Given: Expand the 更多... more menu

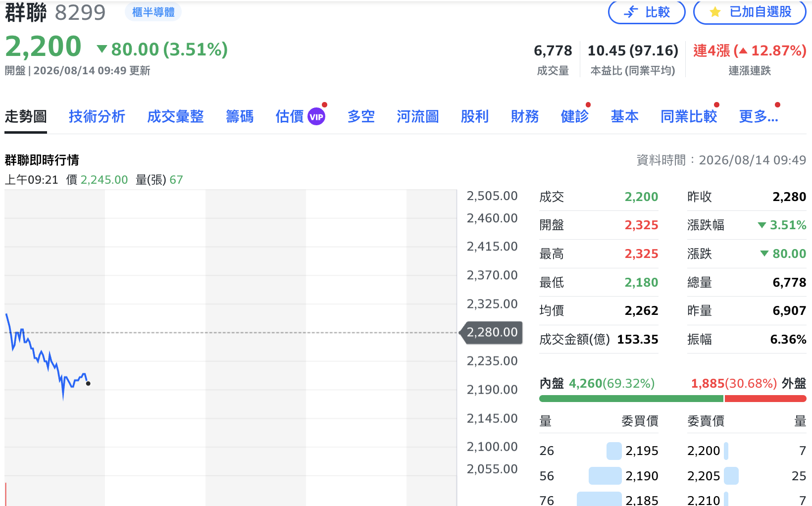Looking at the screenshot, I should tap(759, 117).
